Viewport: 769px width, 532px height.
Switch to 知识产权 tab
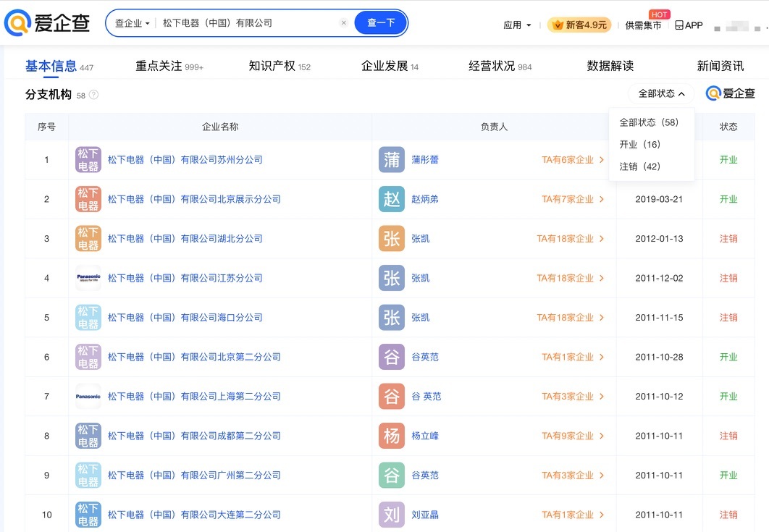(x=280, y=66)
